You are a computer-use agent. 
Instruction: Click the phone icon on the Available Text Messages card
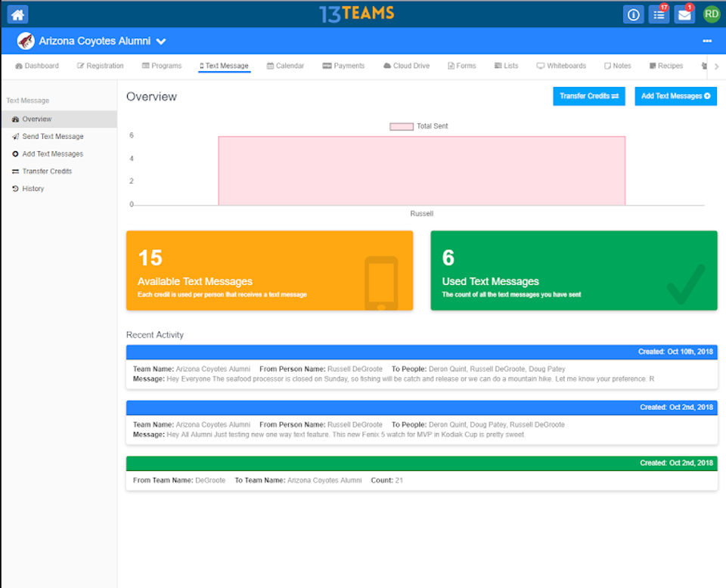[x=381, y=283]
